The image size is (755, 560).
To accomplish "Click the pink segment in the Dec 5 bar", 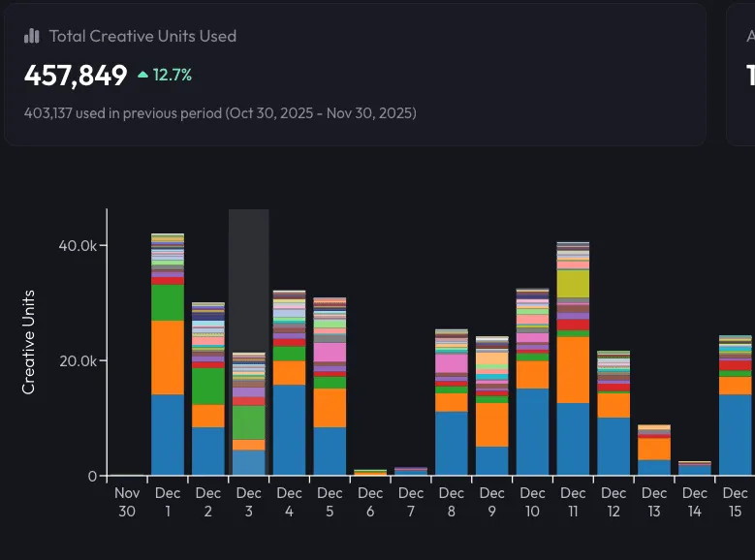I will pos(330,352).
